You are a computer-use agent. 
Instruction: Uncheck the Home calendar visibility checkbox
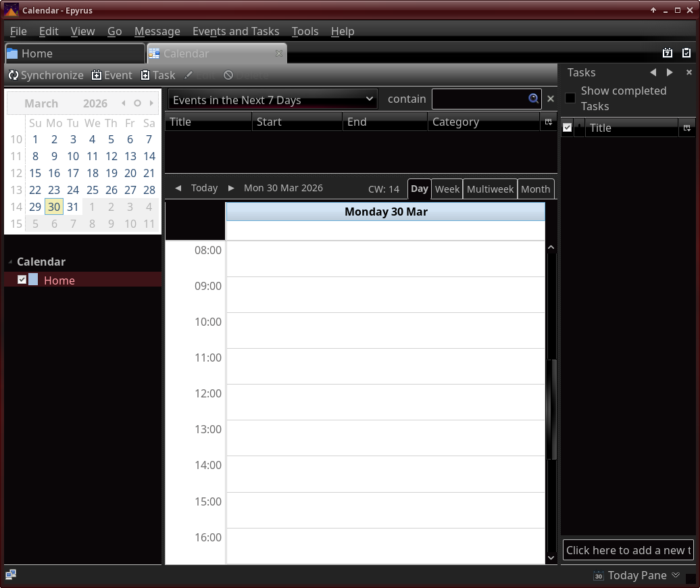pyautogui.click(x=22, y=279)
